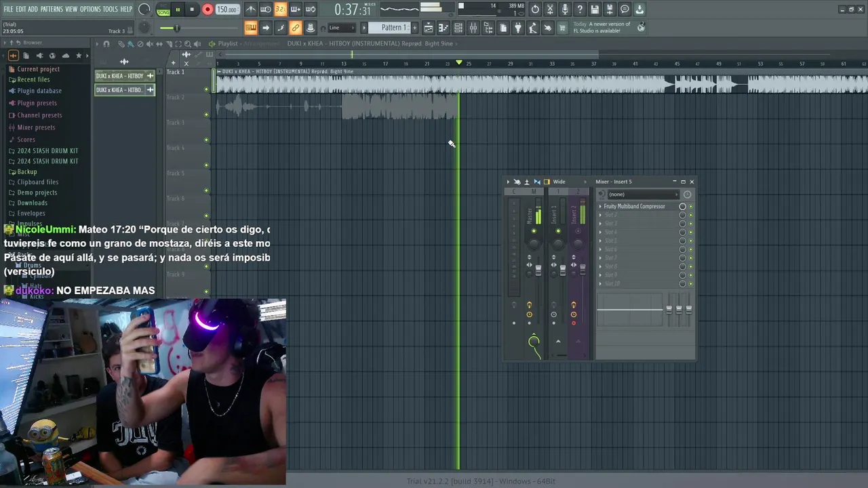868x488 pixels.
Task: Expand the 2024 STASH DRUM KIT first folder
Action: tap(47, 150)
